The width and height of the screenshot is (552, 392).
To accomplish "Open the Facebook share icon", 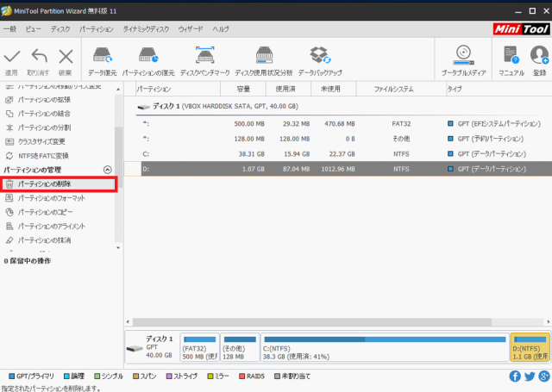I will coord(515,376).
